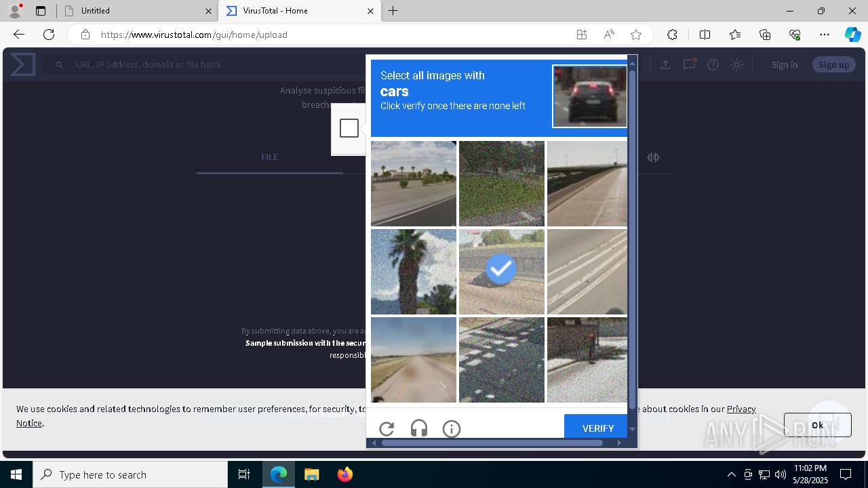Open the Favorites list icon
The width and height of the screenshot is (868, 488).
735,35
